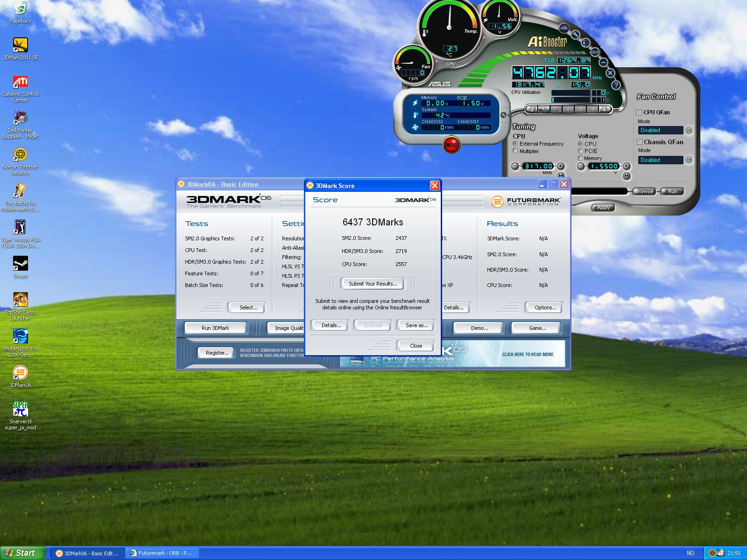Click the ASUS round button in AI Booster

(595, 52)
